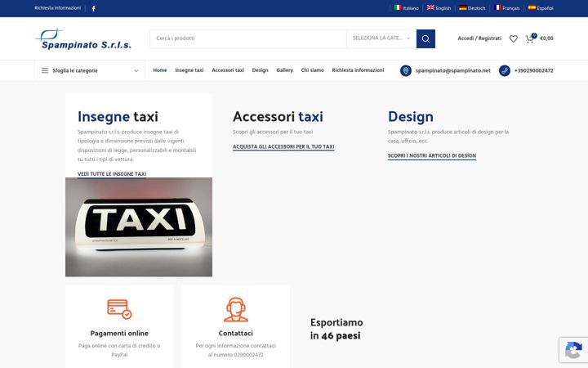Click the Esportiamo in 46 paesi text

[336, 329]
